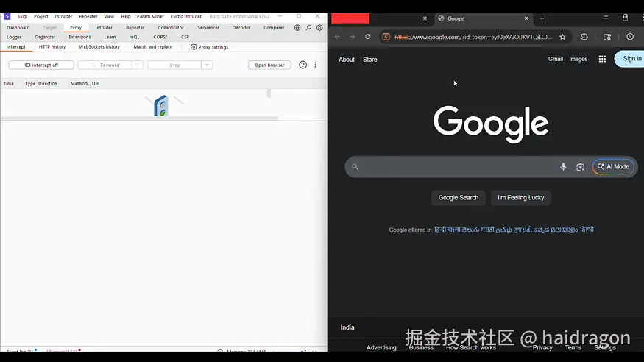The image size is (644, 362).
Task: Switch to Organizer tab
Action: point(45,37)
